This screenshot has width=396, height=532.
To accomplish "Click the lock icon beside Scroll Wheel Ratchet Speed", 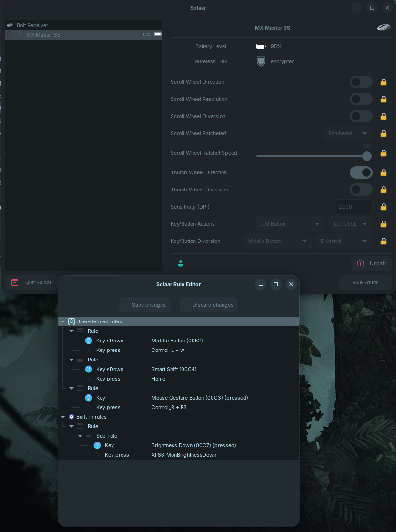I will [384, 153].
